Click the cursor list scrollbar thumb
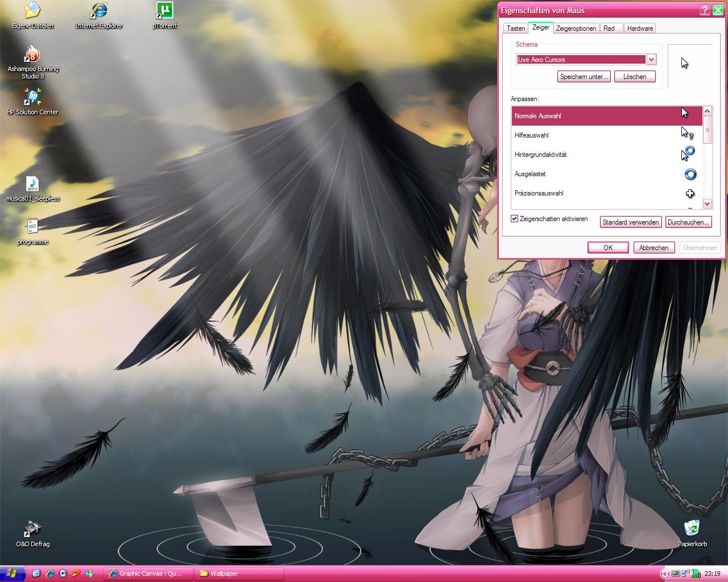Viewport: 728px width, 582px height. point(708,130)
